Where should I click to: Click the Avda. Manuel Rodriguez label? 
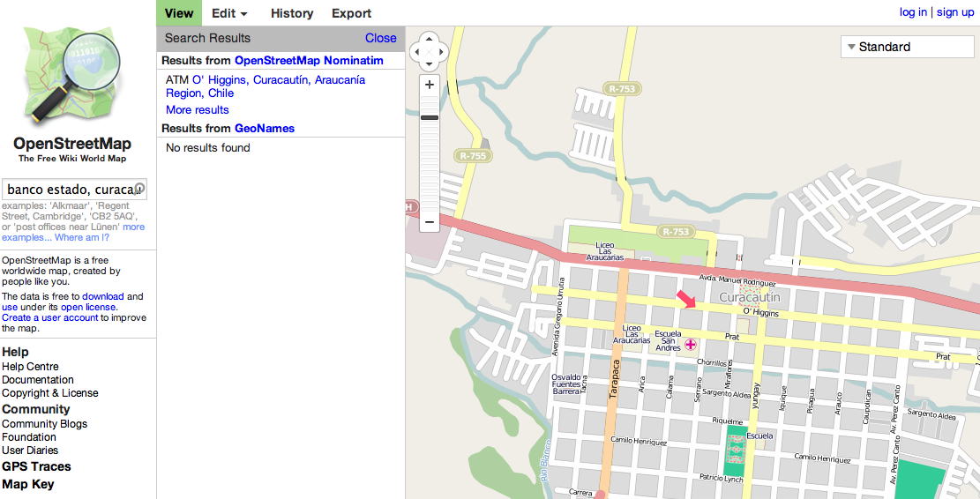(737, 279)
